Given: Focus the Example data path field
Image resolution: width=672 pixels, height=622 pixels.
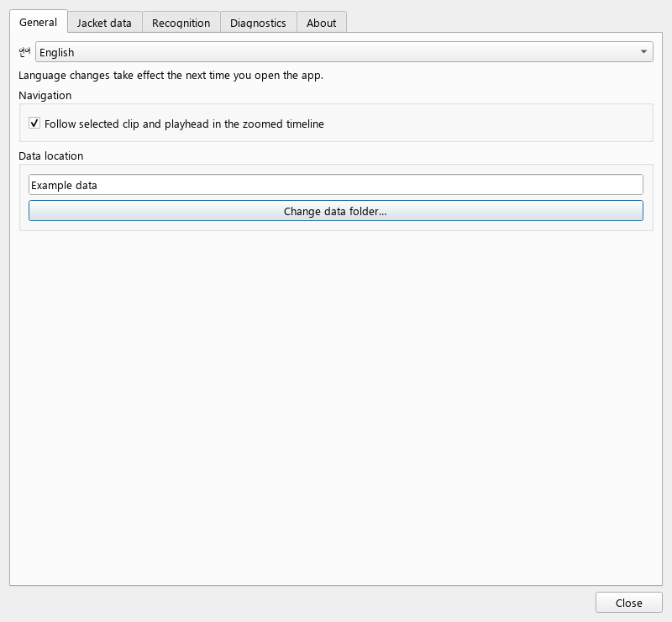Looking at the screenshot, I should 336,185.
